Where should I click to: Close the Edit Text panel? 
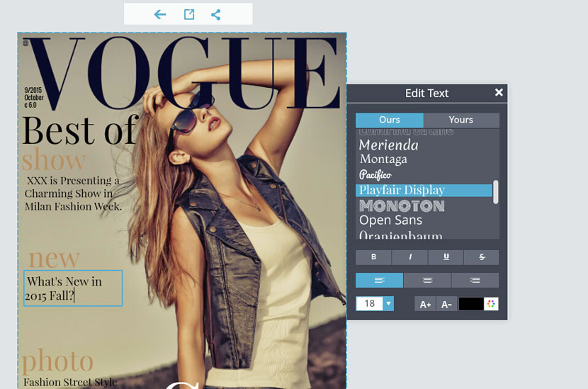tap(499, 92)
